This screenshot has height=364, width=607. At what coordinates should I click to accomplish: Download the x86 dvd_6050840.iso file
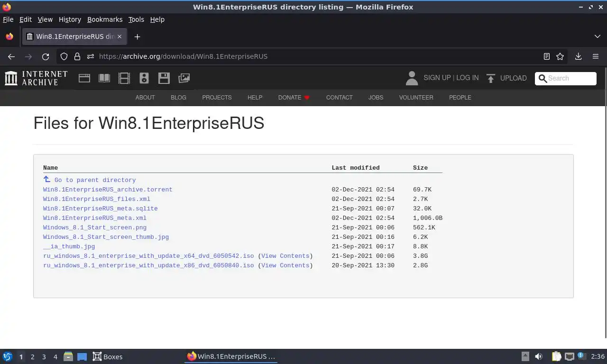click(148, 265)
